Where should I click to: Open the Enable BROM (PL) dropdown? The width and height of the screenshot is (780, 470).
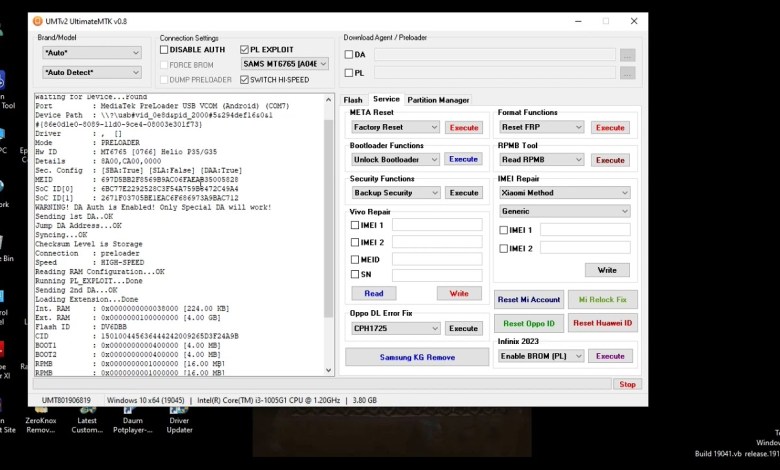(541, 356)
